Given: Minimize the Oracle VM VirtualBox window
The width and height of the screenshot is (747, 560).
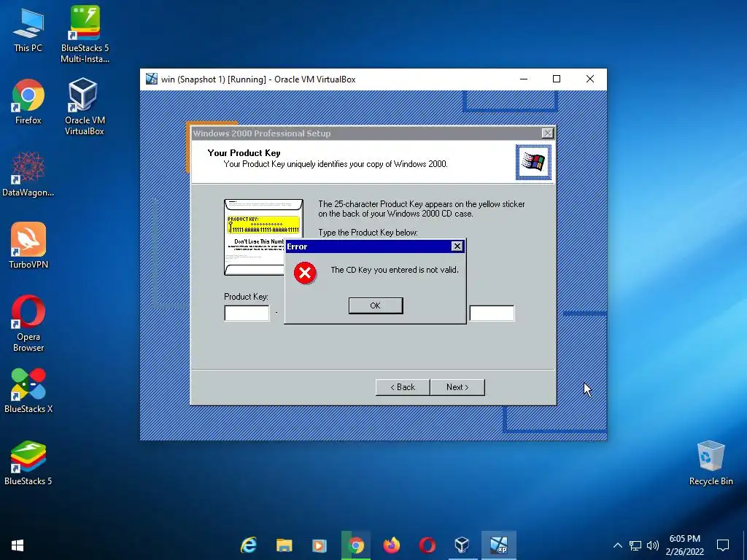Looking at the screenshot, I should tap(524, 79).
